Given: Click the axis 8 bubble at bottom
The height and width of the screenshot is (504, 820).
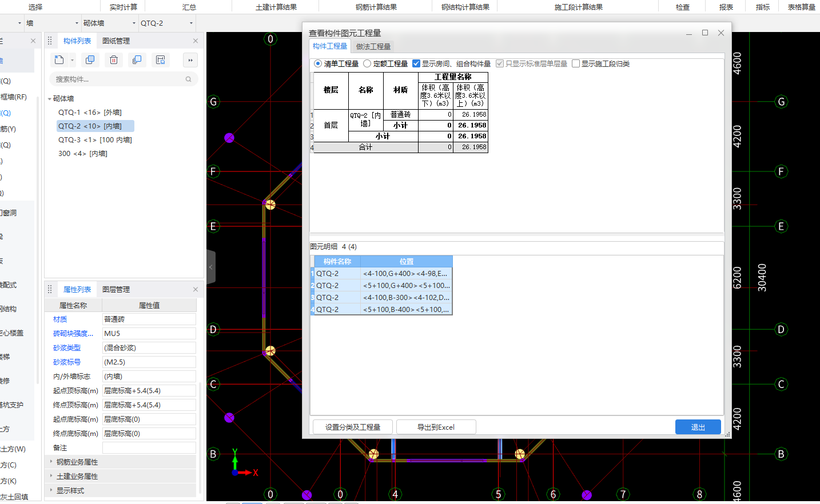Looking at the screenshot, I should (699, 494).
